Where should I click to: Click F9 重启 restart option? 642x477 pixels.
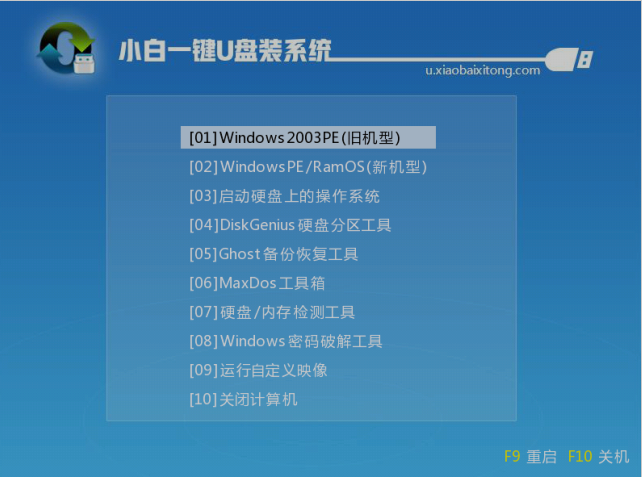(530, 456)
